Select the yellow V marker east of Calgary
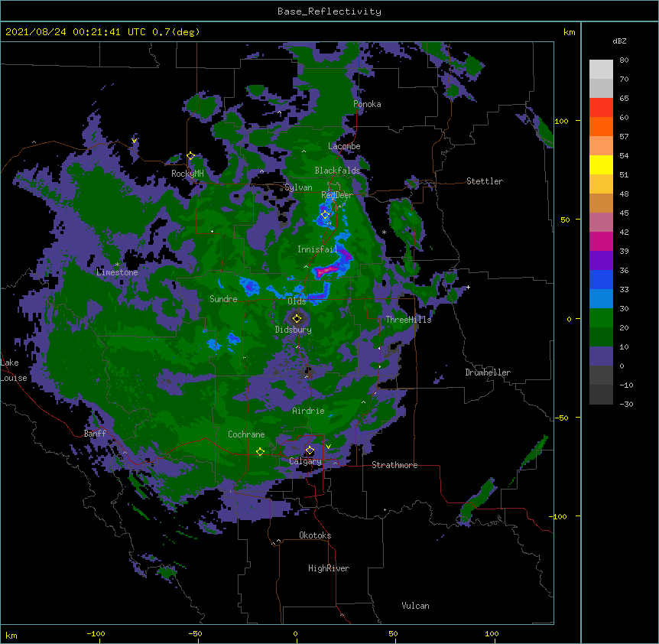Viewport: 659px width, 644px height. tap(328, 447)
